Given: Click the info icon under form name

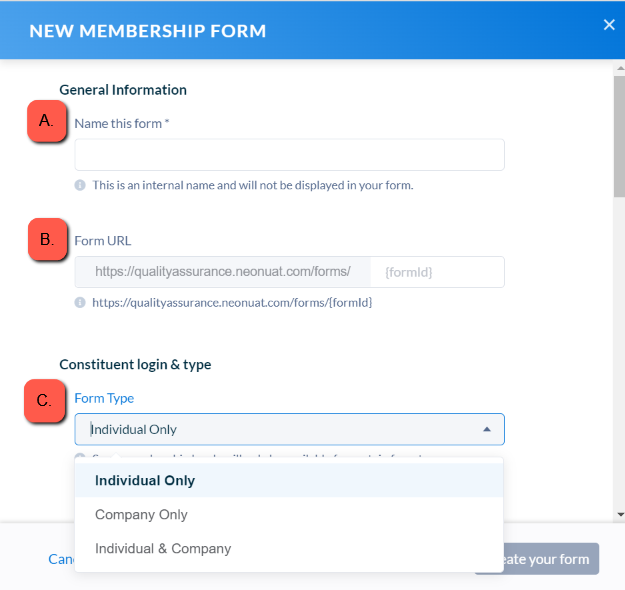Looking at the screenshot, I should (80, 185).
